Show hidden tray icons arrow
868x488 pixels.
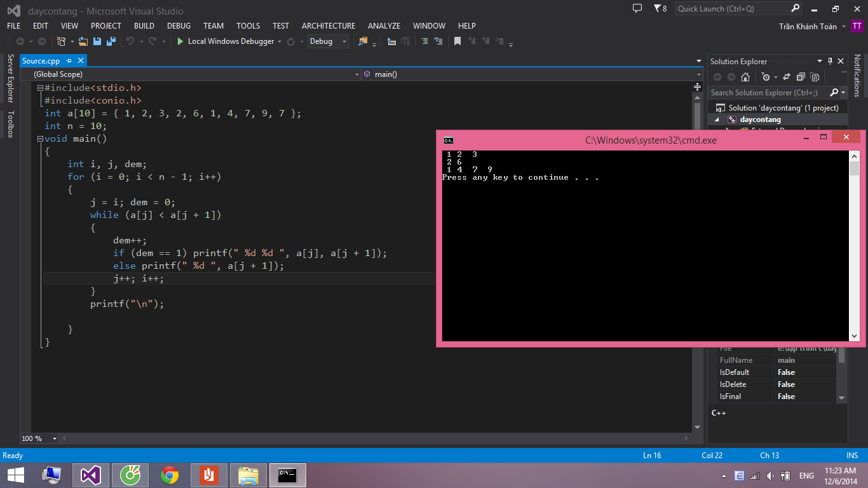point(724,476)
